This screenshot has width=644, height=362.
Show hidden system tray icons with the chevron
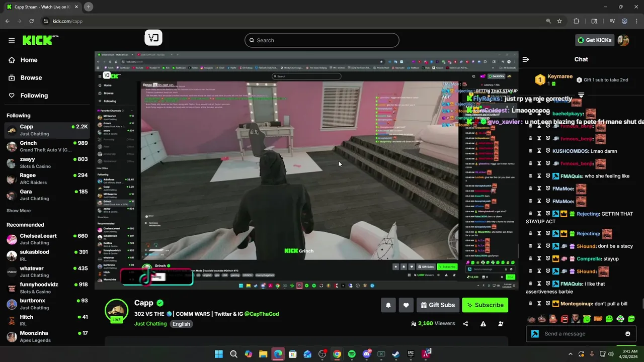pos(570,354)
